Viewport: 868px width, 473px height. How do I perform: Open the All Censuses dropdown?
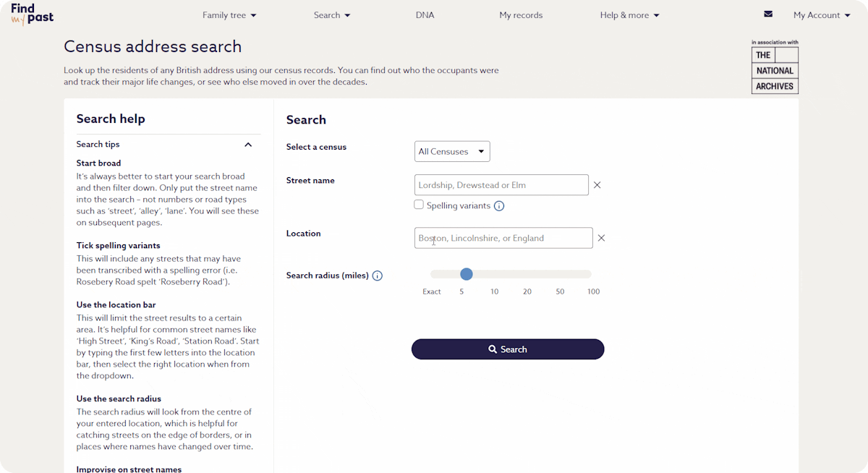pos(452,152)
